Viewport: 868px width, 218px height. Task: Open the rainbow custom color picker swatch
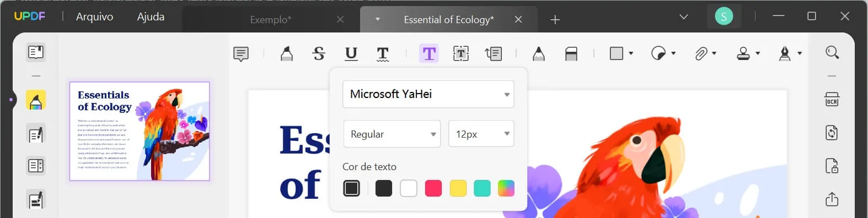tap(506, 188)
